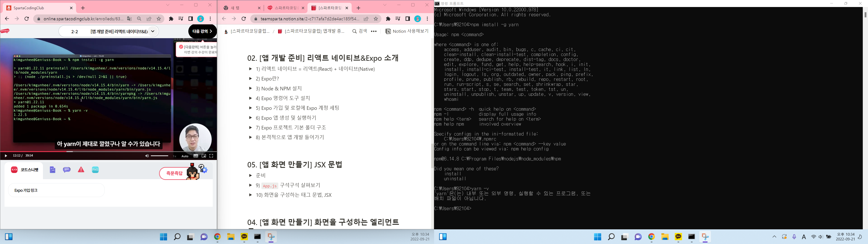Expand 10) 화면을 구성하는 태그 문법 toggle

click(x=250, y=195)
